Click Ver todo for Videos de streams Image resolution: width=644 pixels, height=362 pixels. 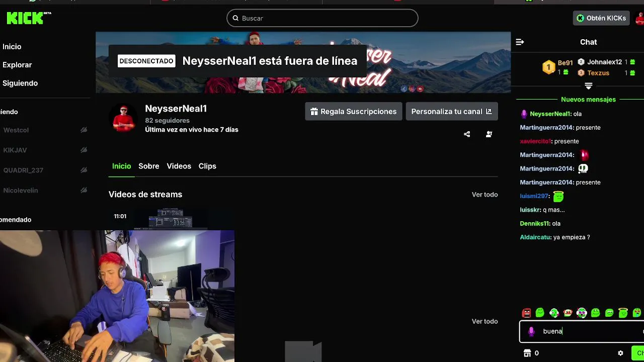(x=485, y=195)
